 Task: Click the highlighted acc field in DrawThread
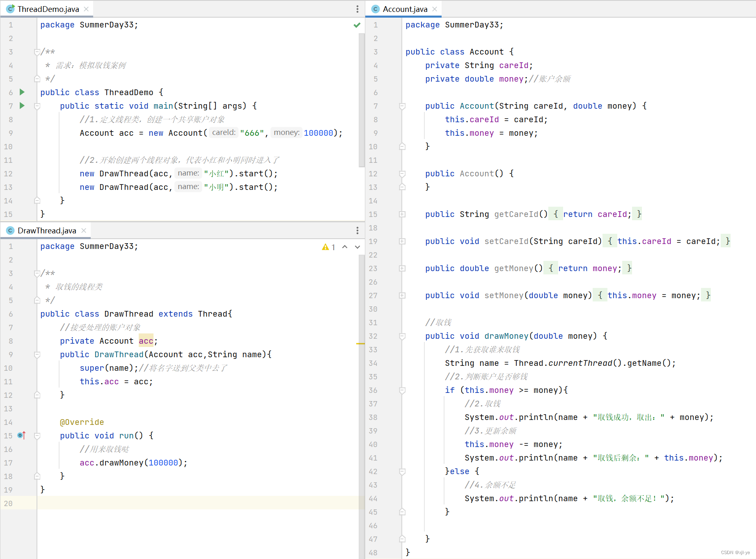tap(146, 341)
